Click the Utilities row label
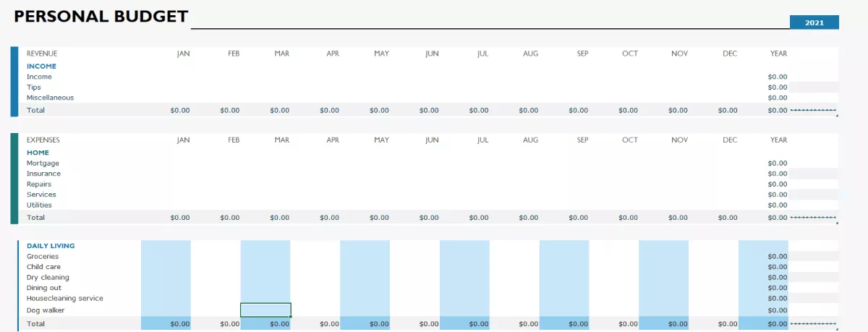 (x=39, y=205)
